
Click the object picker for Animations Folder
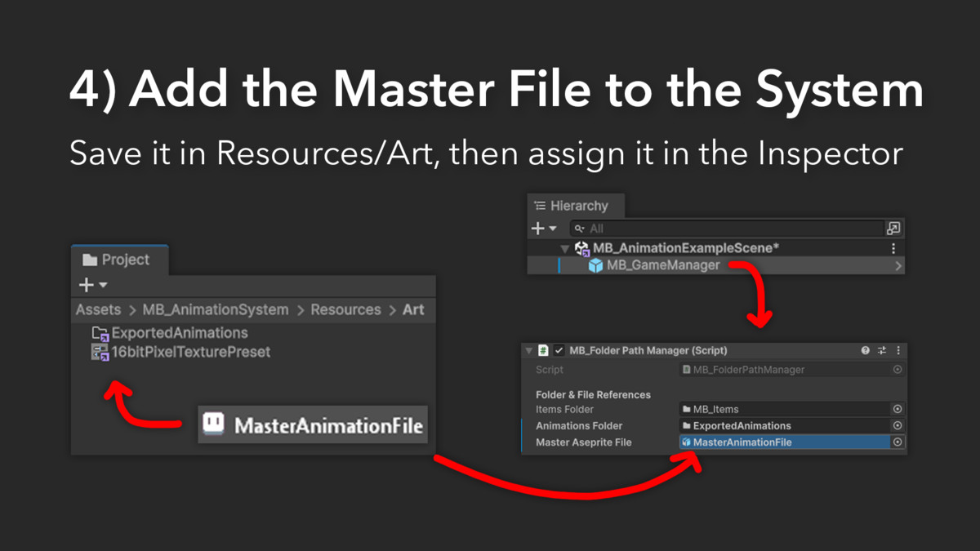pyautogui.click(x=898, y=425)
